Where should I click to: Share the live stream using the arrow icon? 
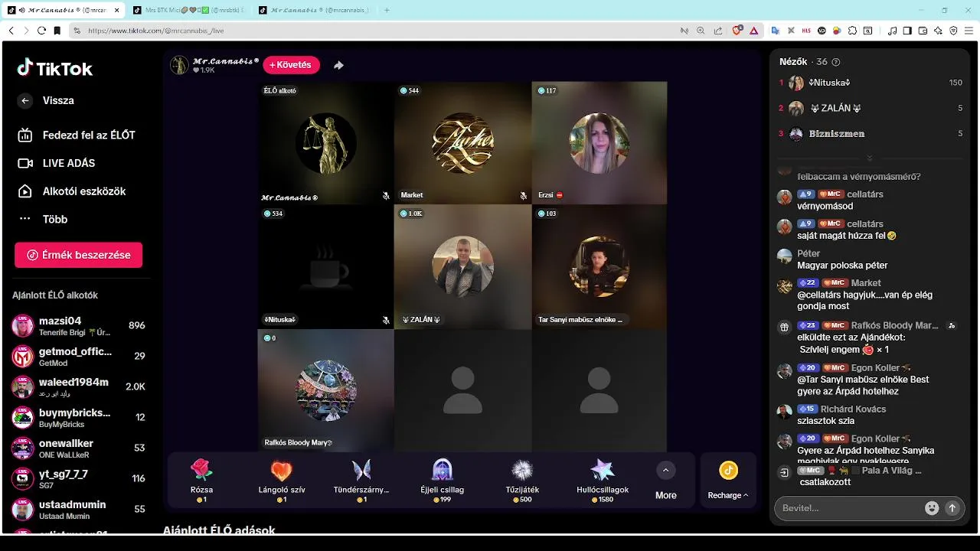pos(338,65)
